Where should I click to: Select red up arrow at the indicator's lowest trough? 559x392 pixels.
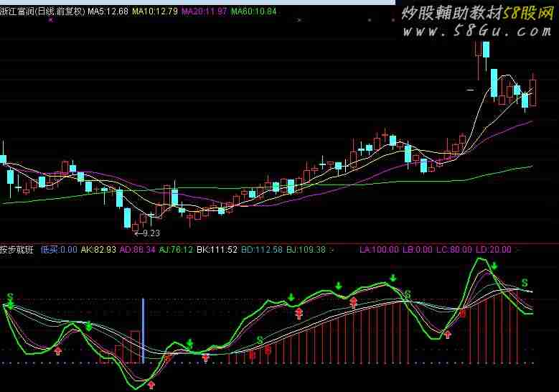point(151,385)
